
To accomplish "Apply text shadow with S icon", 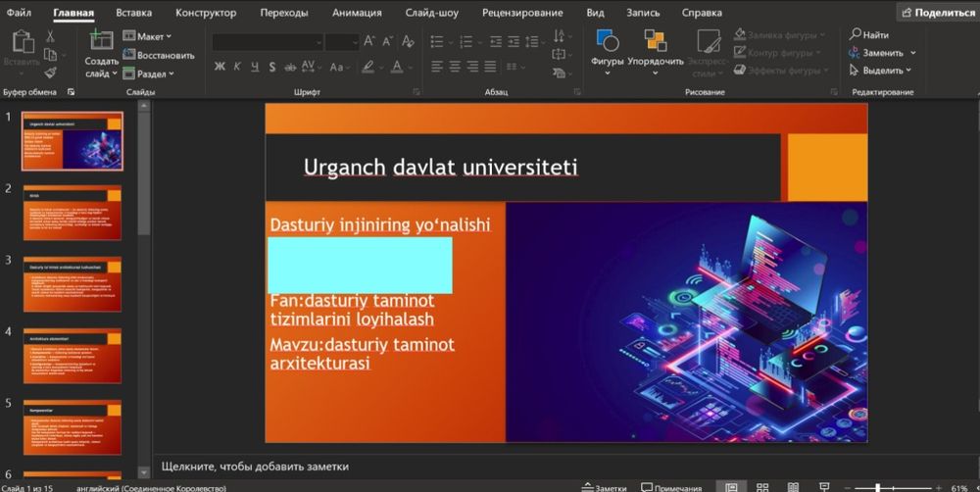I will (272, 67).
